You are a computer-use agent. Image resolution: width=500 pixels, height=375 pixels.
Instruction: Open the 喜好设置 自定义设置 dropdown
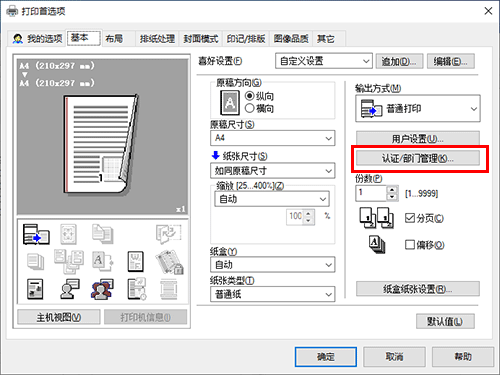[324, 61]
